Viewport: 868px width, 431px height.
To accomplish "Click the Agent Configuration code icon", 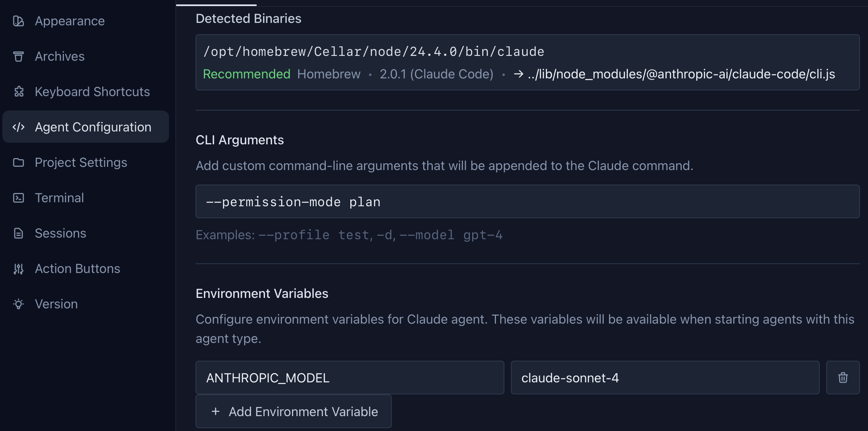I will 19,127.
